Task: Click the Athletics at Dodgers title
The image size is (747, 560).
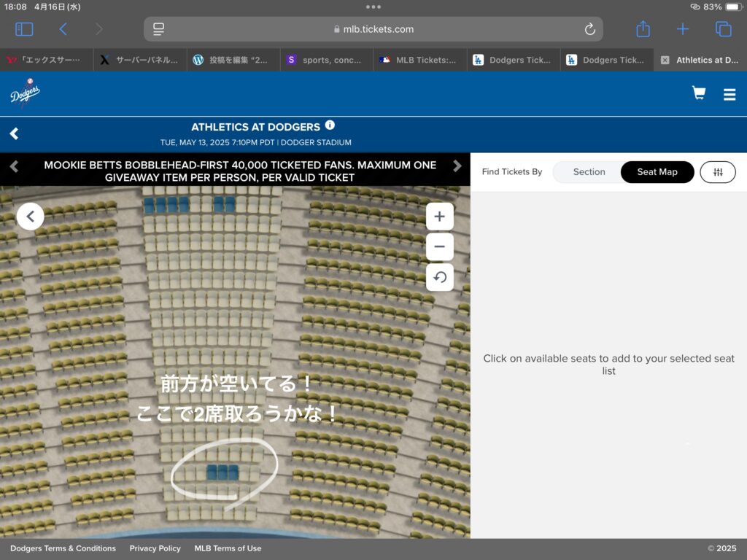Action: [x=255, y=127]
